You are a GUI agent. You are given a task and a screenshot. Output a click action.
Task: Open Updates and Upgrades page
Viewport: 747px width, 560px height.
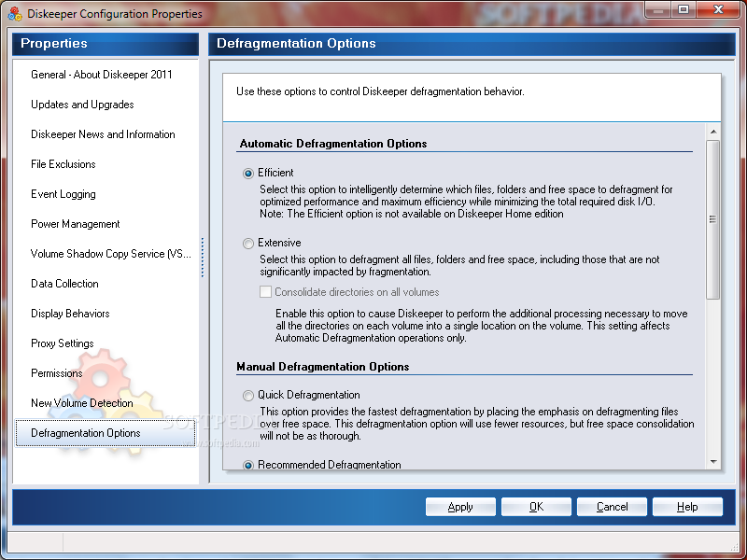click(x=82, y=105)
